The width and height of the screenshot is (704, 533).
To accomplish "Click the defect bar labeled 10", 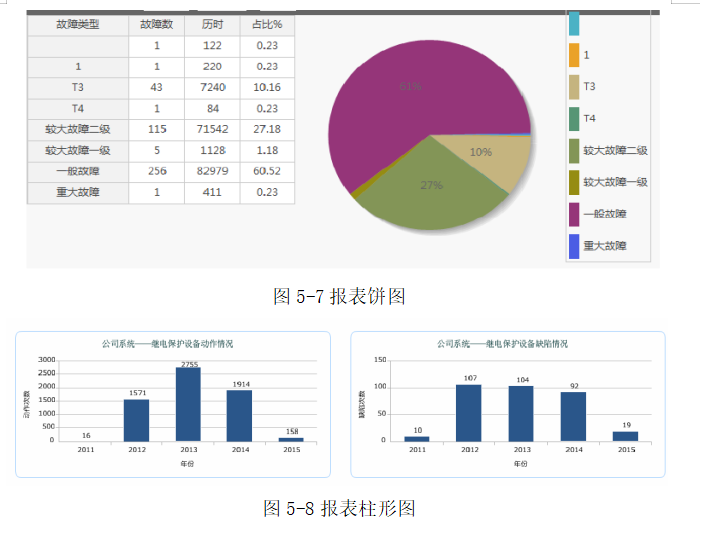I will tap(417, 439).
